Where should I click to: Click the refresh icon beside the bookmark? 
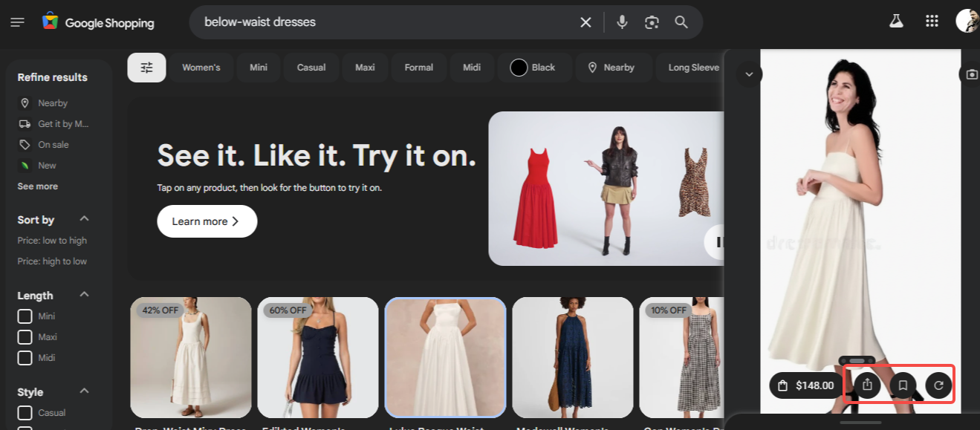[x=938, y=385]
